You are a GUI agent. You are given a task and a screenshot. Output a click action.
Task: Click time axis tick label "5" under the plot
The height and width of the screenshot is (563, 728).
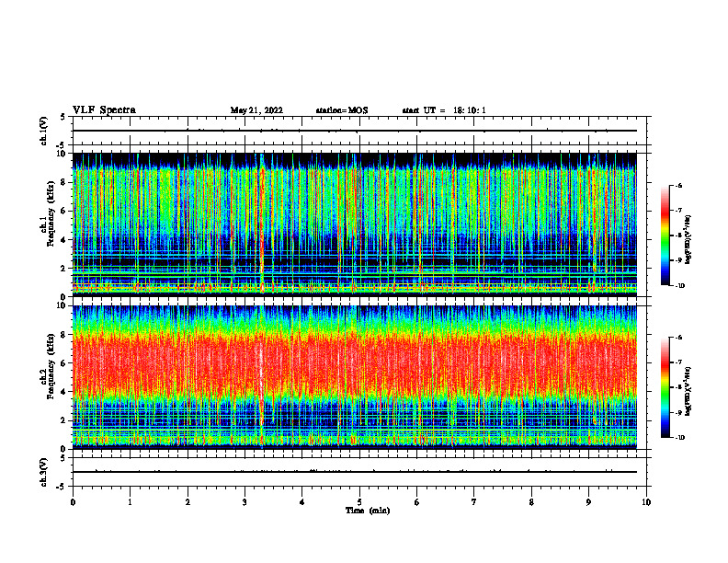[359, 502]
